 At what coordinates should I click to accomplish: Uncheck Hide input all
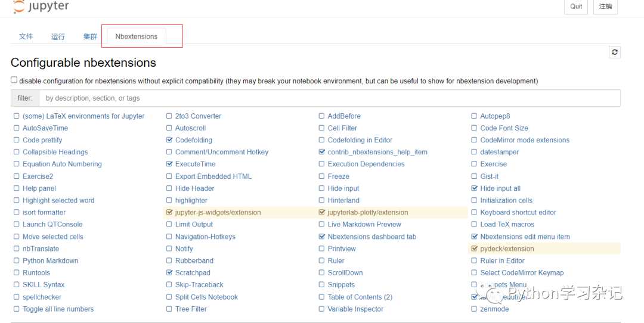pyautogui.click(x=474, y=188)
